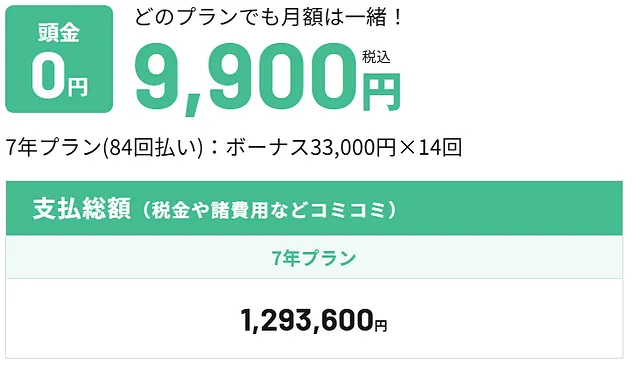Click the green 頭金 0円 badge
This screenshot has width=640, height=370.
59,59
